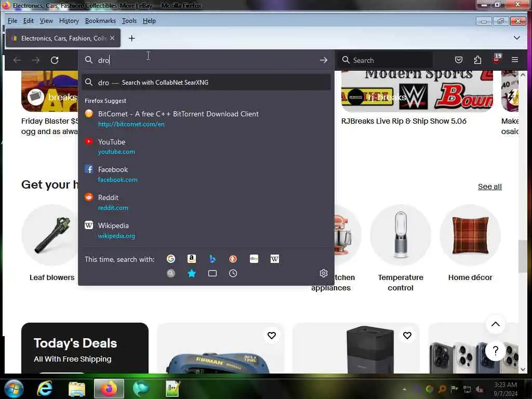Open the File menu

click(x=12, y=21)
